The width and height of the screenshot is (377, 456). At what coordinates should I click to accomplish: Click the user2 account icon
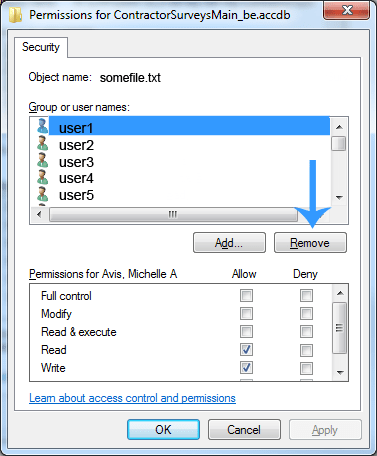42,143
